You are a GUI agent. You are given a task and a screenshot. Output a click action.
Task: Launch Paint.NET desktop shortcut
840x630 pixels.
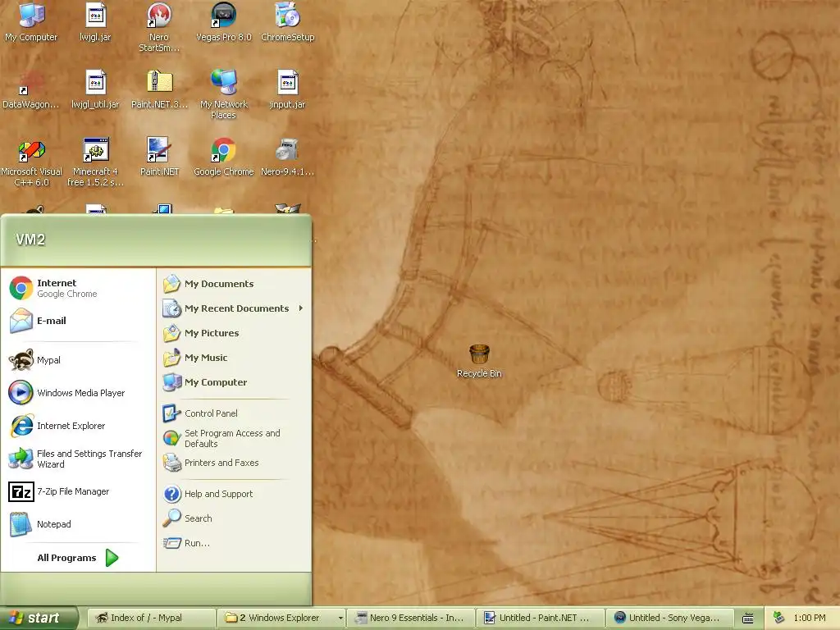[159, 157]
